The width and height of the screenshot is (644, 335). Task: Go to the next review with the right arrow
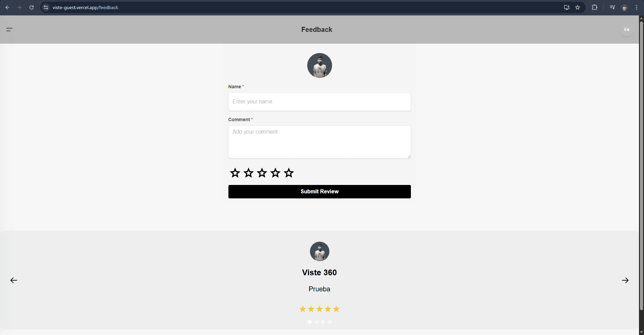pyautogui.click(x=625, y=280)
